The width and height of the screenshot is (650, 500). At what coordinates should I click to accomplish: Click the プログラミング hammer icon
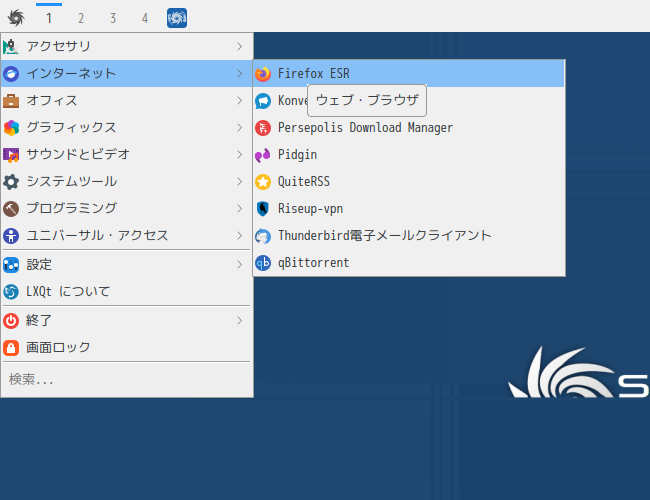(11, 209)
